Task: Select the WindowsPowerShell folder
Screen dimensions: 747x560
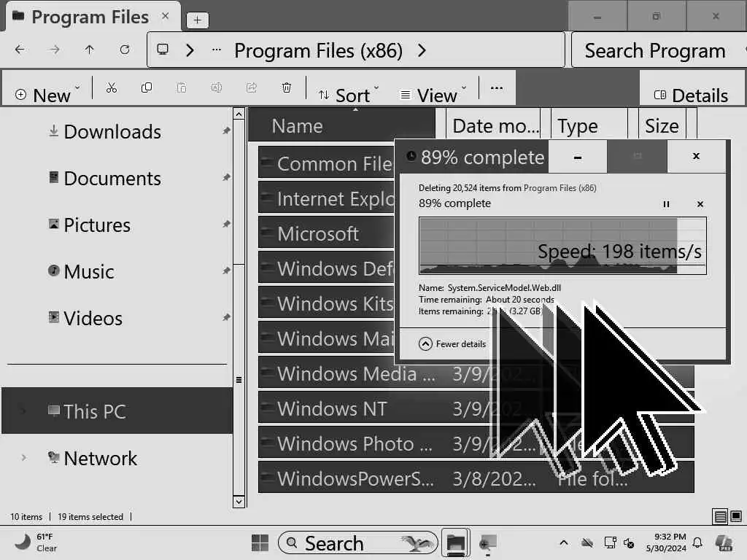Action: (476, 478)
